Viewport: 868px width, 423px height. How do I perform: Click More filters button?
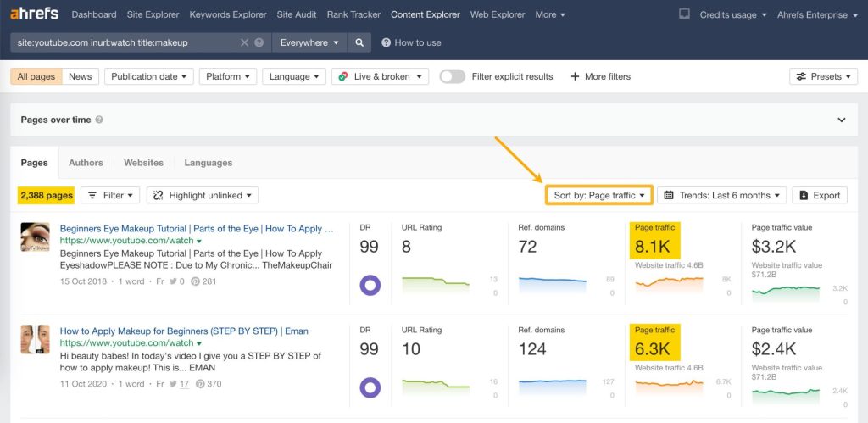coord(601,76)
